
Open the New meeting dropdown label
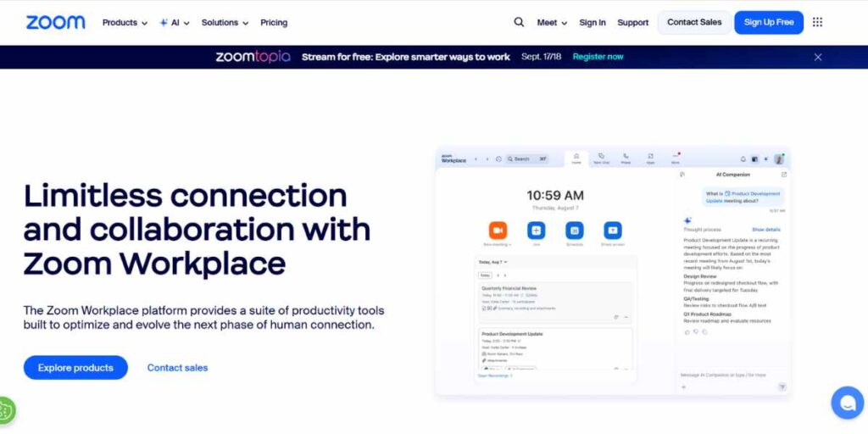(498, 244)
